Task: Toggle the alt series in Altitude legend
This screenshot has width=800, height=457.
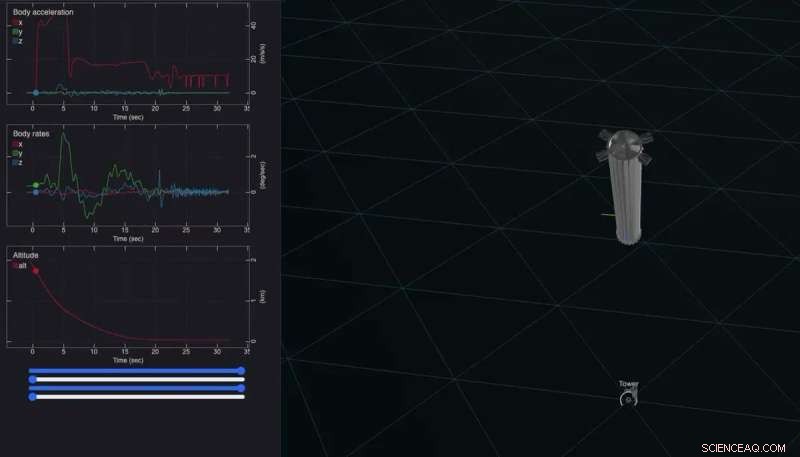Action: click(17, 265)
